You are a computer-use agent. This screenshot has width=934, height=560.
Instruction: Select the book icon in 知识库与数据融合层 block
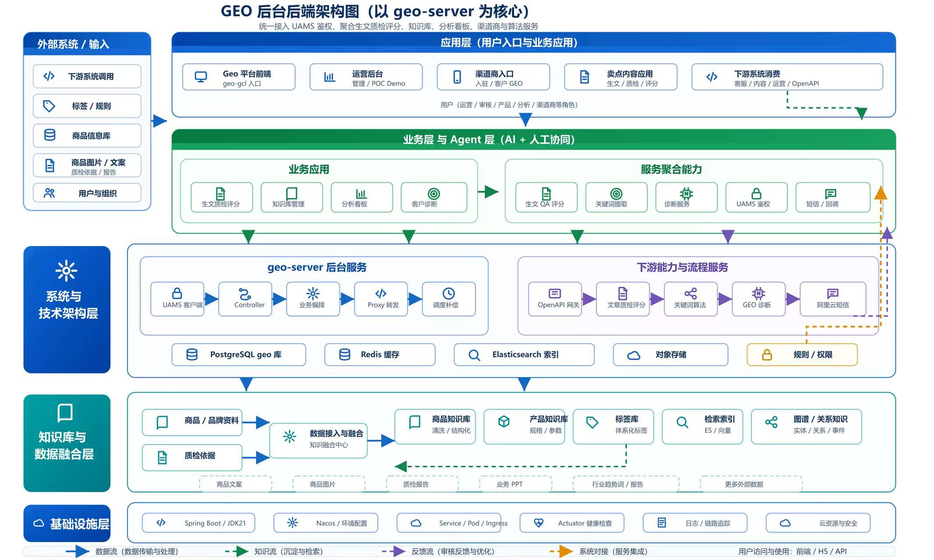[x=65, y=413]
